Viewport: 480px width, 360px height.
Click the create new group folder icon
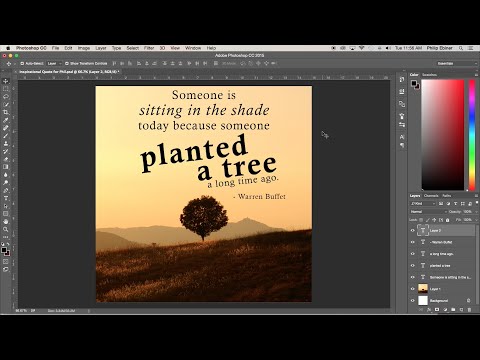pos(453,310)
